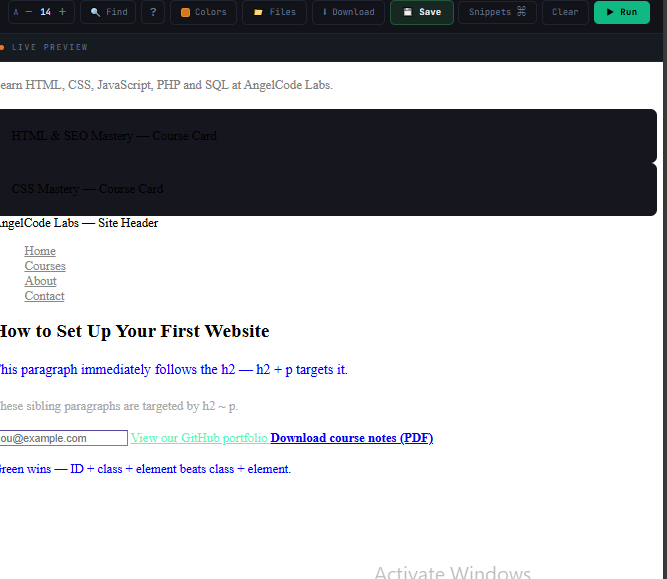Open the question mark help button
667x579 pixels.
pyautogui.click(x=153, y=12)
